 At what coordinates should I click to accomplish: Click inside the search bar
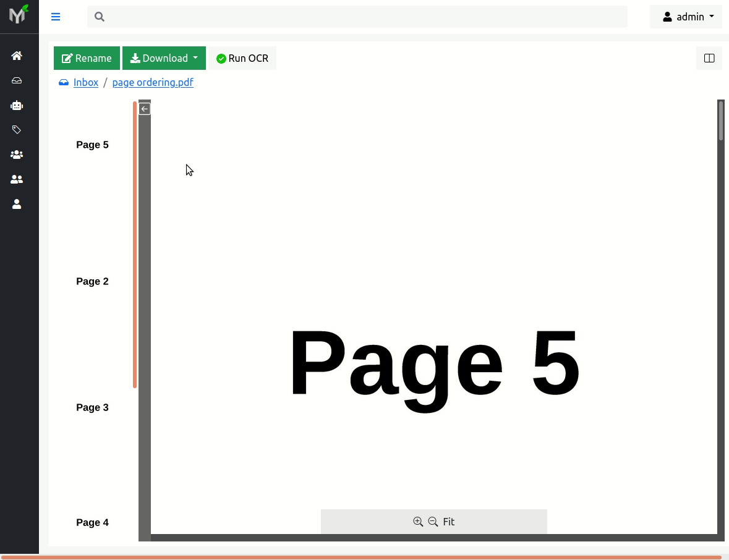point(357,17)
